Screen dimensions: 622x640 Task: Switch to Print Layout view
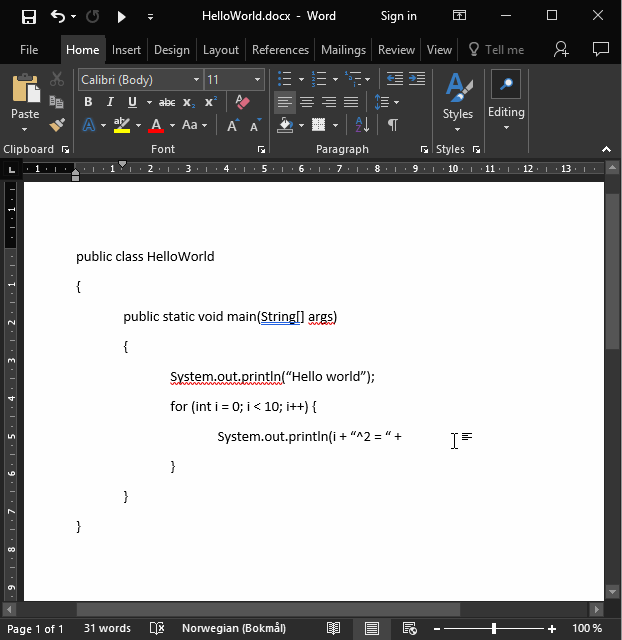pos(371,628)
